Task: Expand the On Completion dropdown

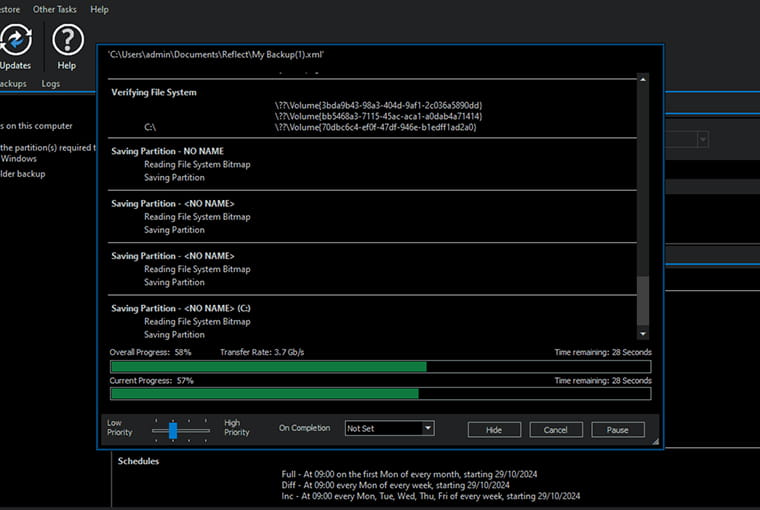Action: [389, 428]
